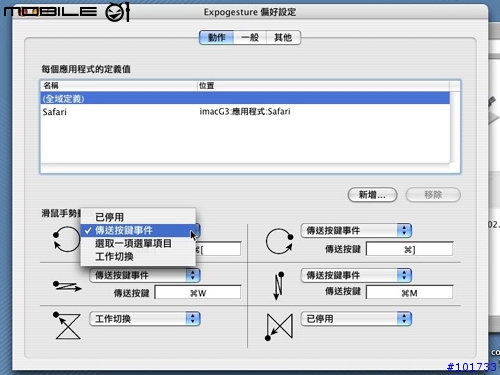Click the key field showing ⌘M
Image resolution: width=500 pixels, height=375 pixels.
pyautogui.click(x=409, y=293)
